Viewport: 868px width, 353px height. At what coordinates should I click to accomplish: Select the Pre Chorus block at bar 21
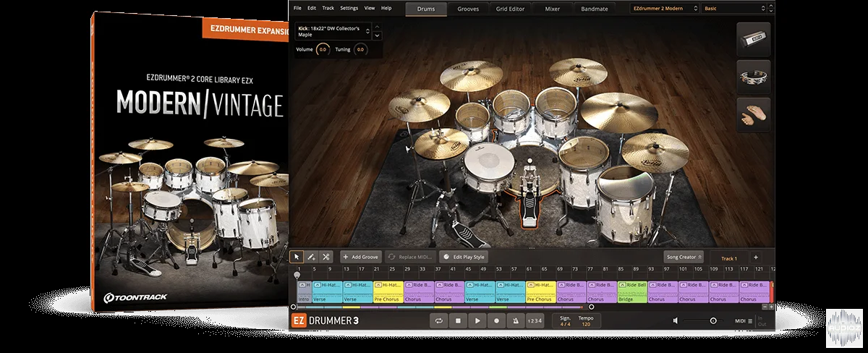click(x=388, y=292)
